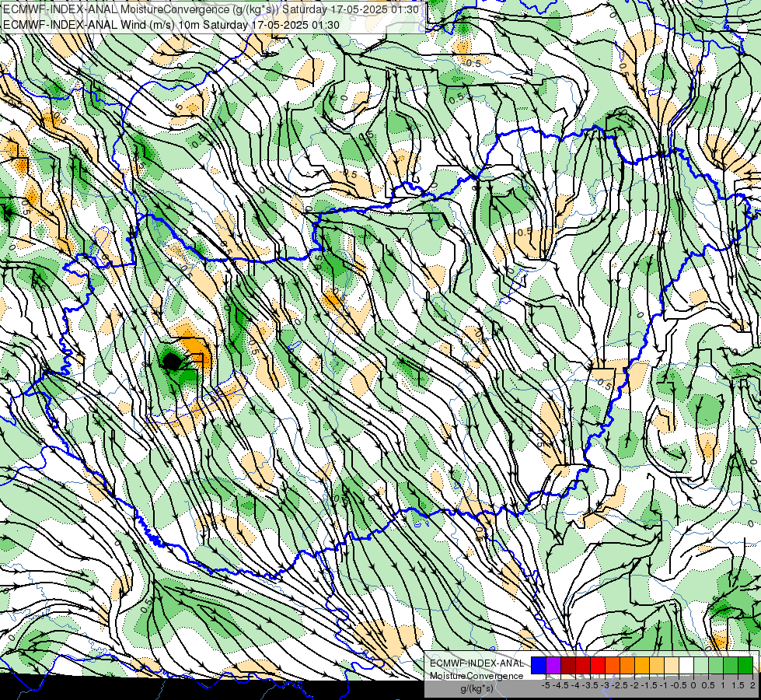The width and height of the screenshot is (761, 700).
Task: Click the -0.5 legend tick value
Action: (x=679, y=685)
